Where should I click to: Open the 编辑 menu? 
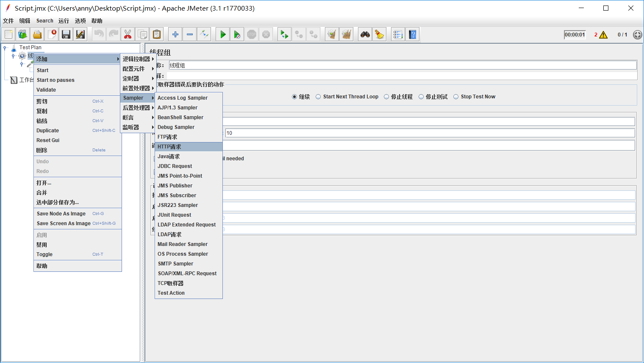coord(25,21)
